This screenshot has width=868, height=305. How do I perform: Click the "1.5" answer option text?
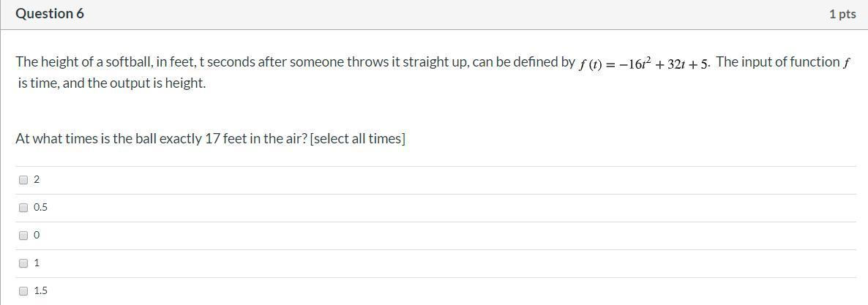40,291
